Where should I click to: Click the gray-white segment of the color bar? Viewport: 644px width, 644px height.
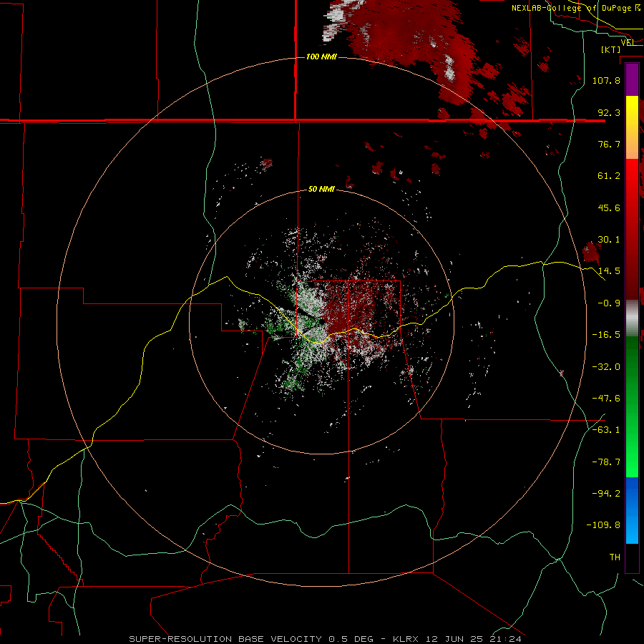pyautogui.click(x=632, y=318)
